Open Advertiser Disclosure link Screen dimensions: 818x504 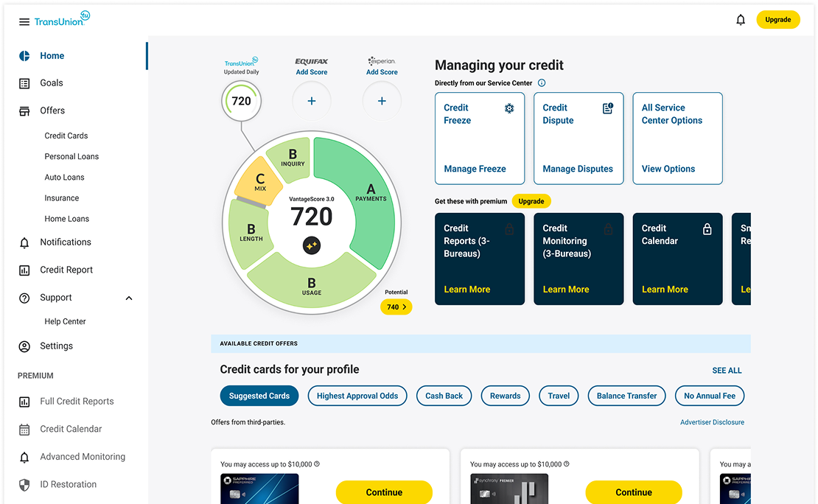tap(712, 422)
